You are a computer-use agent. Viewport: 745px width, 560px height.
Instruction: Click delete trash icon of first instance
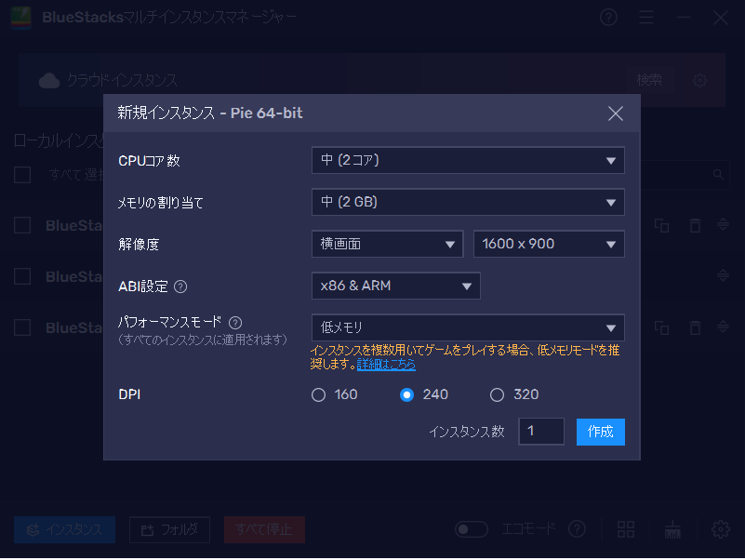click(x=695, y=225)
